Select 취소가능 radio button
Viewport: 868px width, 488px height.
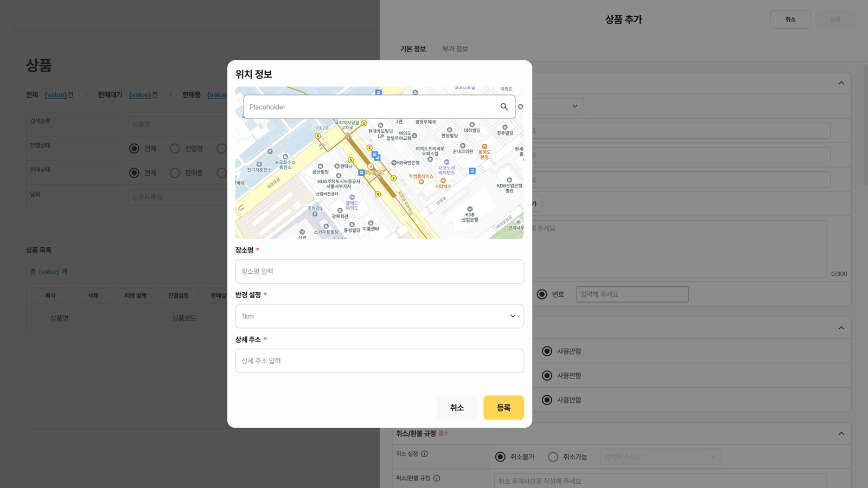[x=553, y=457]
